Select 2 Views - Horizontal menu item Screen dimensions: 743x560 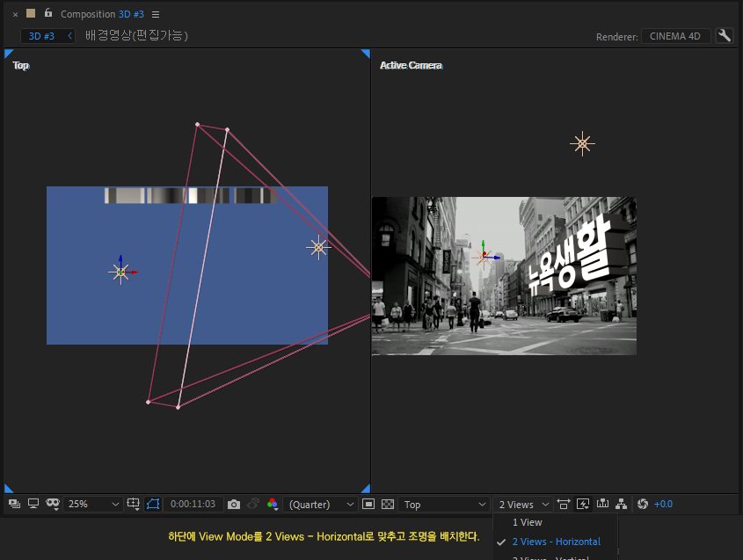pos(556,542)
